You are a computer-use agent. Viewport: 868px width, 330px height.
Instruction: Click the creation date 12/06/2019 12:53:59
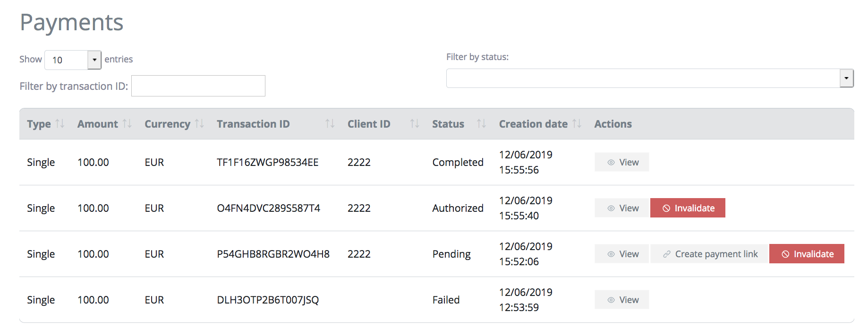526,300
